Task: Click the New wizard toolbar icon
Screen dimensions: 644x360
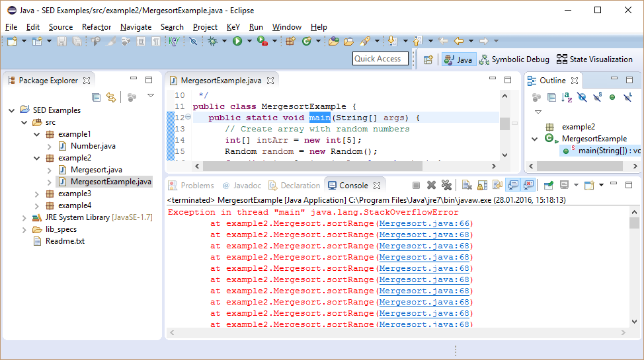Action: [13, 41]
